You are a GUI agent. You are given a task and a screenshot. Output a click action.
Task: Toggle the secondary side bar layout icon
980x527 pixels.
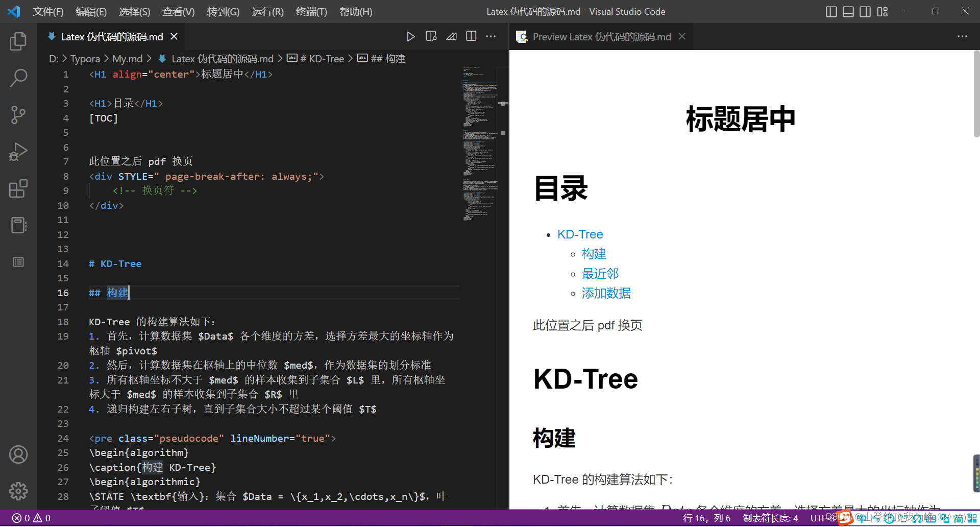point(865,12)
